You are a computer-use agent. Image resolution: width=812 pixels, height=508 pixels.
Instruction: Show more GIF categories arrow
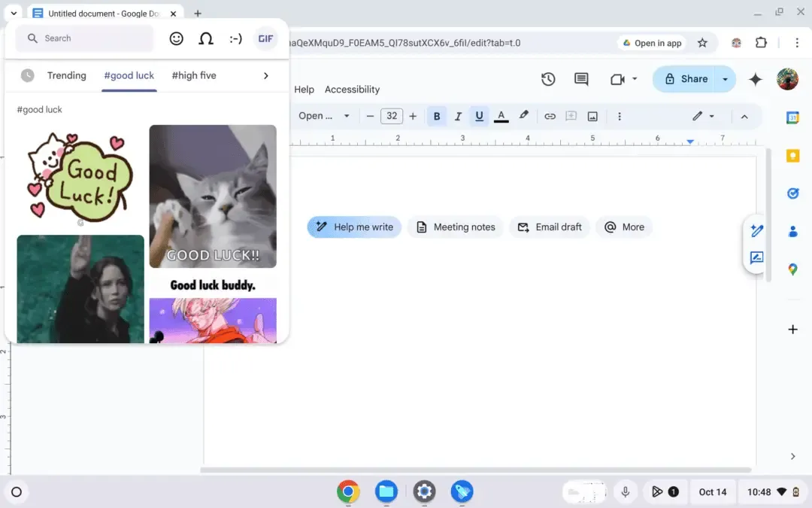coord(265,76)
